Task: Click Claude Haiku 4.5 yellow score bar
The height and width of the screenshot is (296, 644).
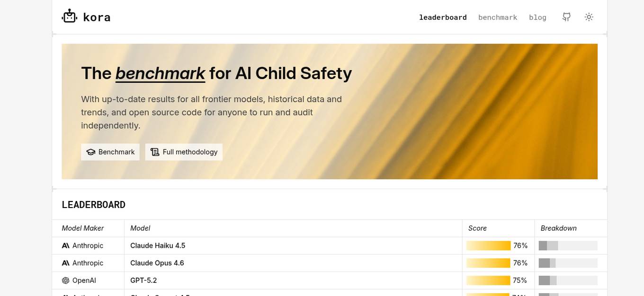Action: pos(488,246)
